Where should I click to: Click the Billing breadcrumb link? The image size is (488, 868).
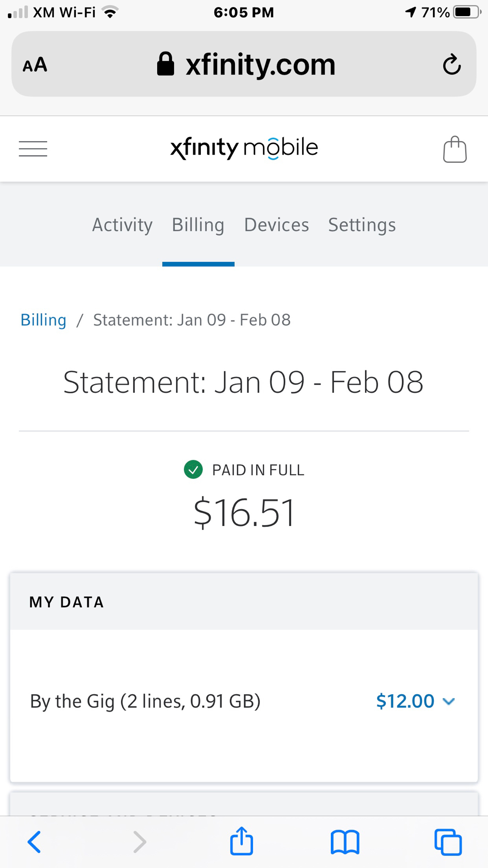pyautogui.click(x=43, y=320)
